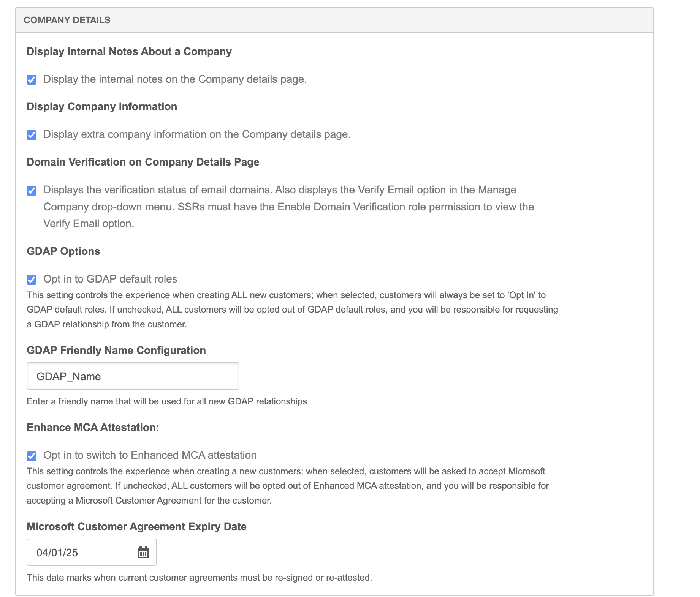Toggle the extra company information checkbox
Screen dimensions: 700x597
[32, 135]
